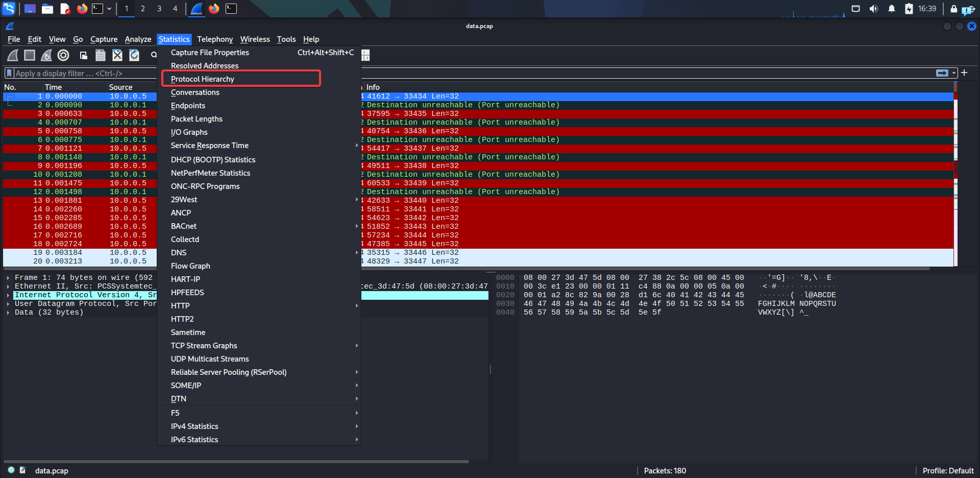Open the File menu

[x=14, y=39]
